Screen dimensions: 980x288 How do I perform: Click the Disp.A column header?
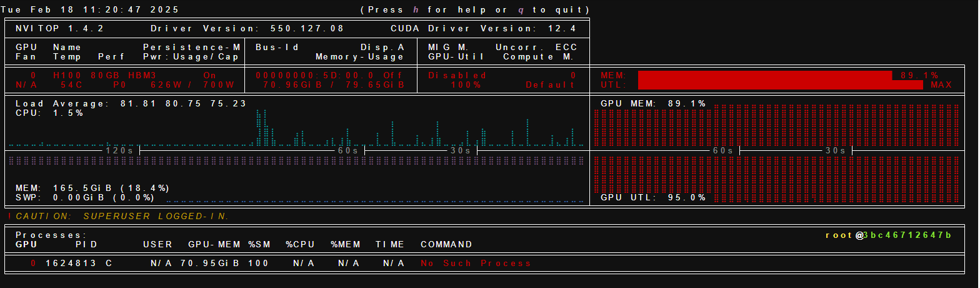pos(382,48)
